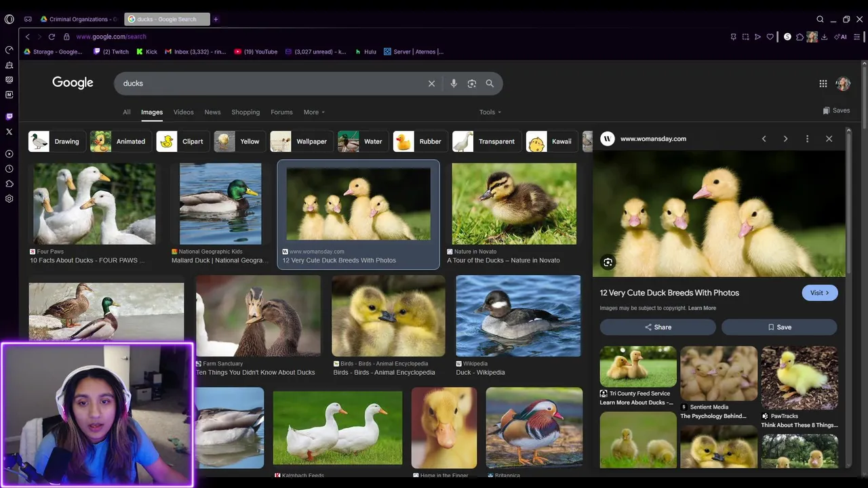
Task: Open the Player icon in sidebar
Action: pos(9,154)
